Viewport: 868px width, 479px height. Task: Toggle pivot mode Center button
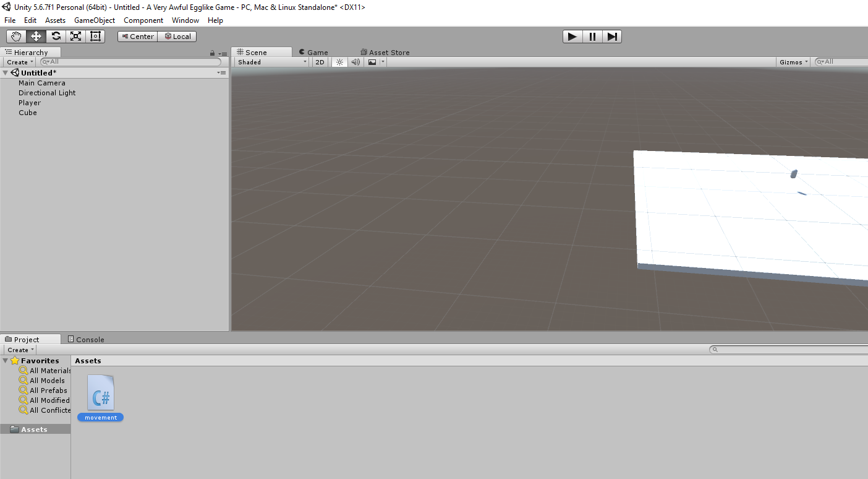pos(138,37)
